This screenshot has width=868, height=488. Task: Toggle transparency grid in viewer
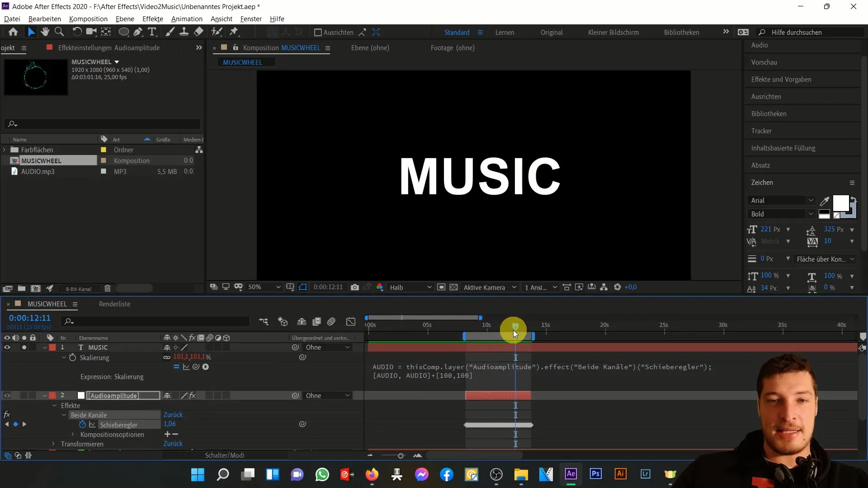pyautogui.click(x=453, y=287)
